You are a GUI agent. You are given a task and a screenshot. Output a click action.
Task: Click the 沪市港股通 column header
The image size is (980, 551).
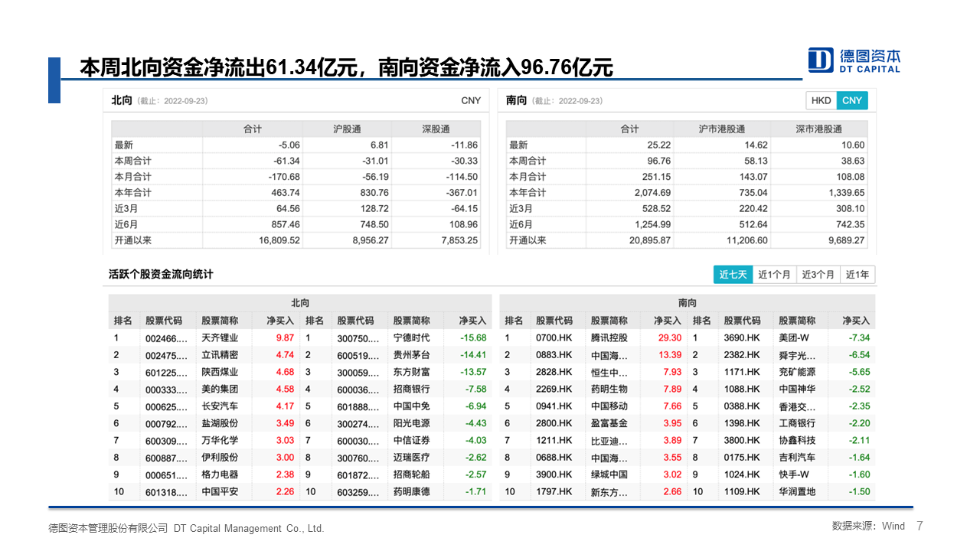pos(721,129)
